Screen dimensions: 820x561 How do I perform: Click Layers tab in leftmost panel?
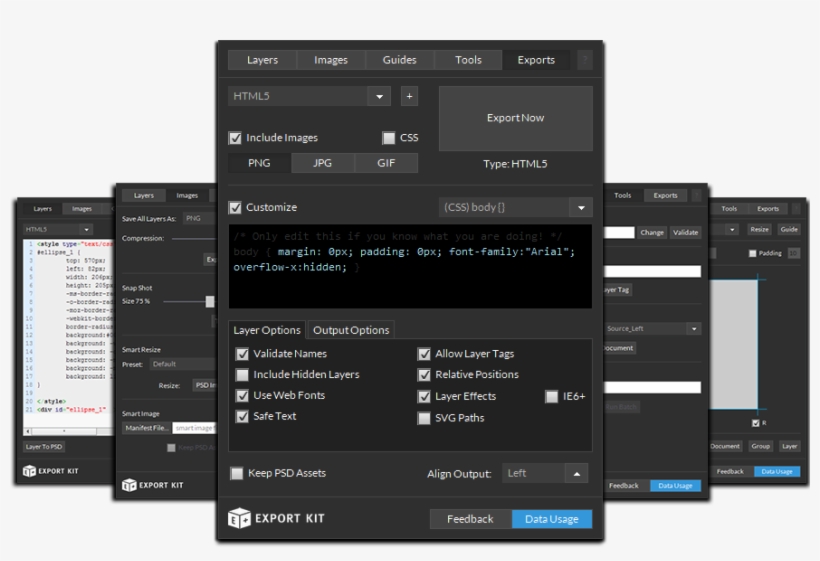(42, 209)
